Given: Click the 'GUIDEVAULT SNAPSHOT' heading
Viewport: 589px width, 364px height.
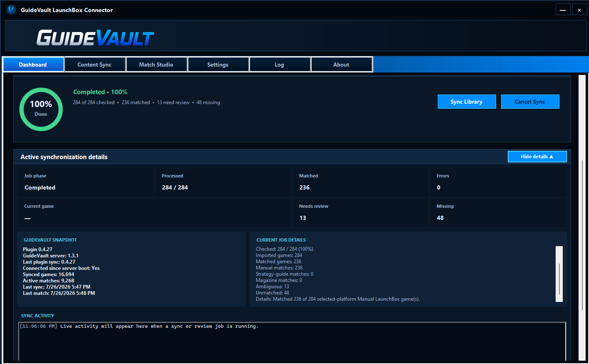Looking at the screenshot, I should 50,240.
